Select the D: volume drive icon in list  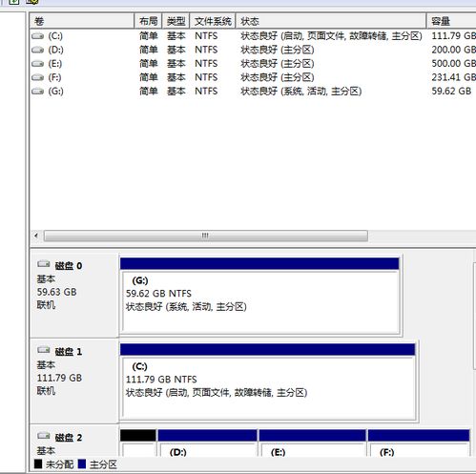[x=37, y=50]
